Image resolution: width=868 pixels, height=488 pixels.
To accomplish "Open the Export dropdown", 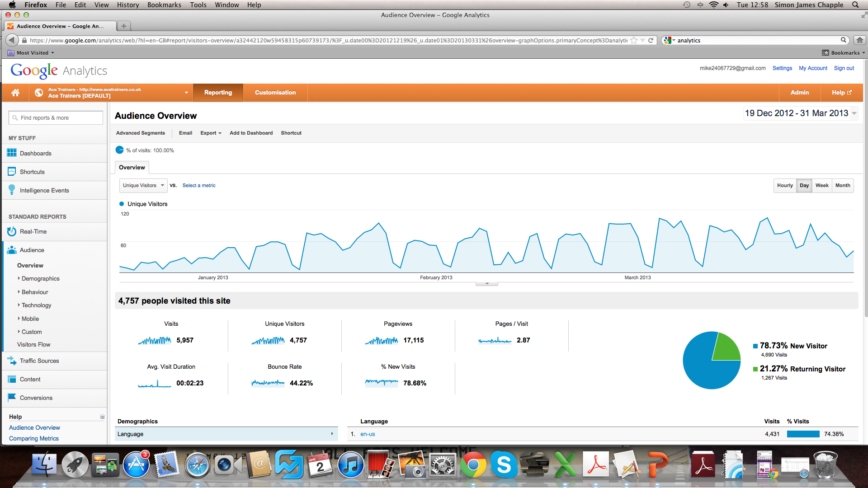I will click(211, 133).
